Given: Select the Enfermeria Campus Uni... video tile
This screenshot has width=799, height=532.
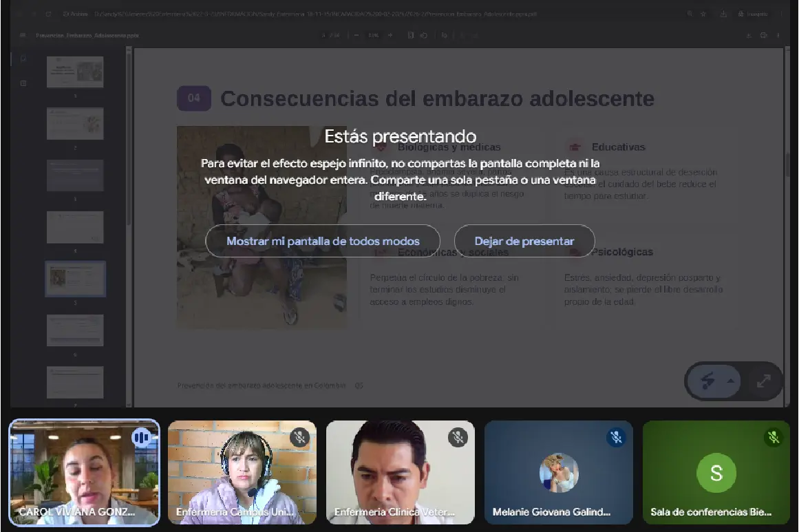Looking at the screenshot, I should [242, 472].
